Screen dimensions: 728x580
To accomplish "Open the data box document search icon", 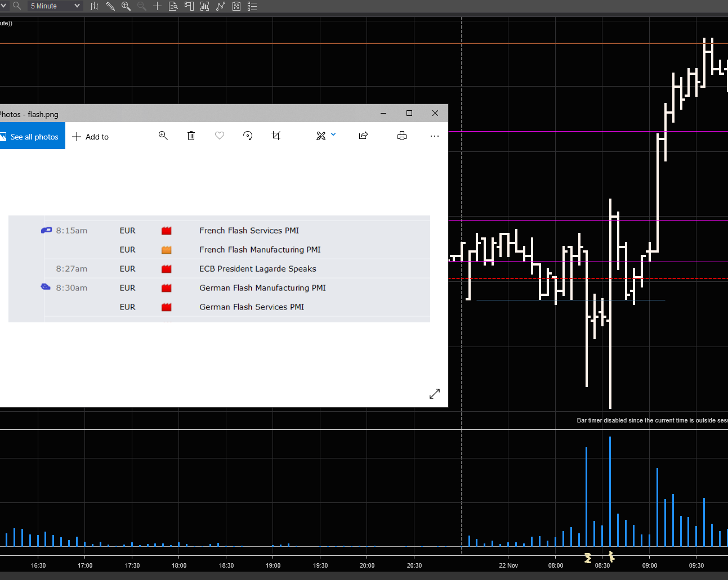I will coord(173,6).
